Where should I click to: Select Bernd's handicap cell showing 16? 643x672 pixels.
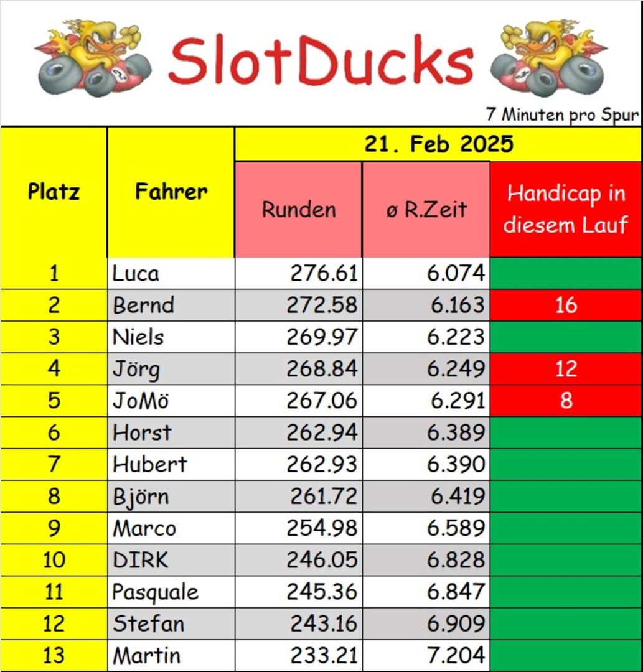point(566,305)
